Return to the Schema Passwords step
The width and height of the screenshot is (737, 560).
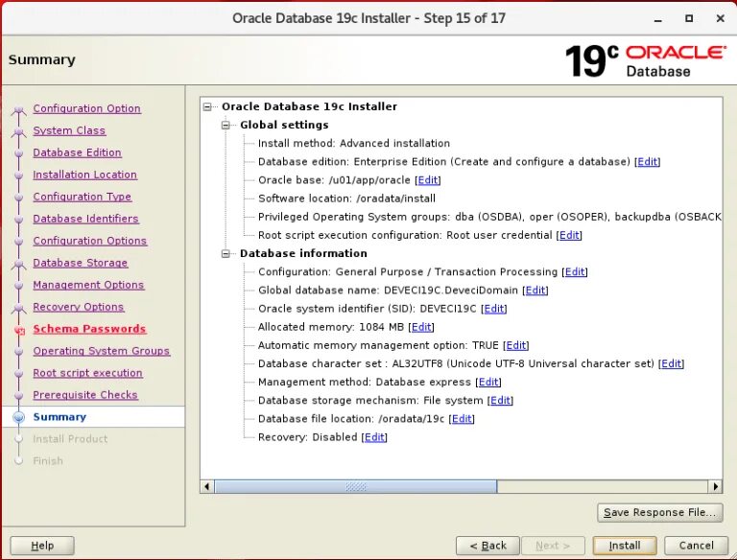89,329
